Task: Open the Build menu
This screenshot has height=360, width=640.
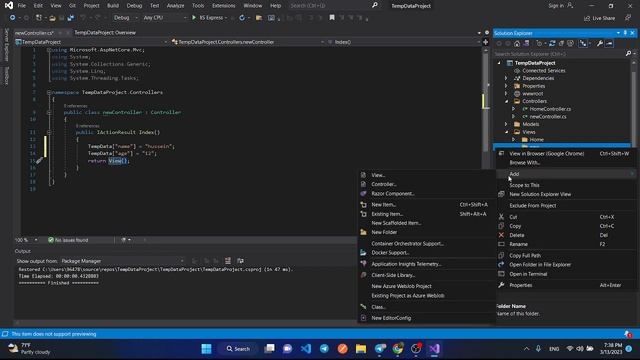Action: pos(113,6)
